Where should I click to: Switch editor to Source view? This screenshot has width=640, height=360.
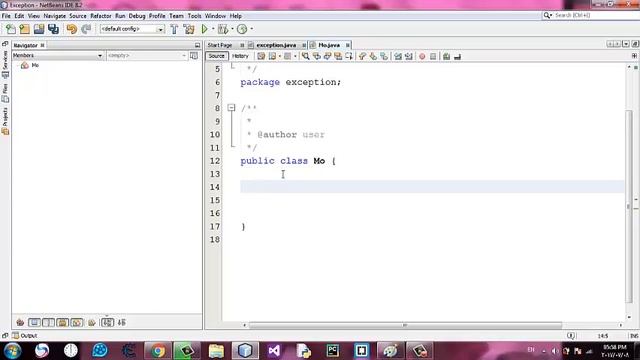(x=216, y=56)
